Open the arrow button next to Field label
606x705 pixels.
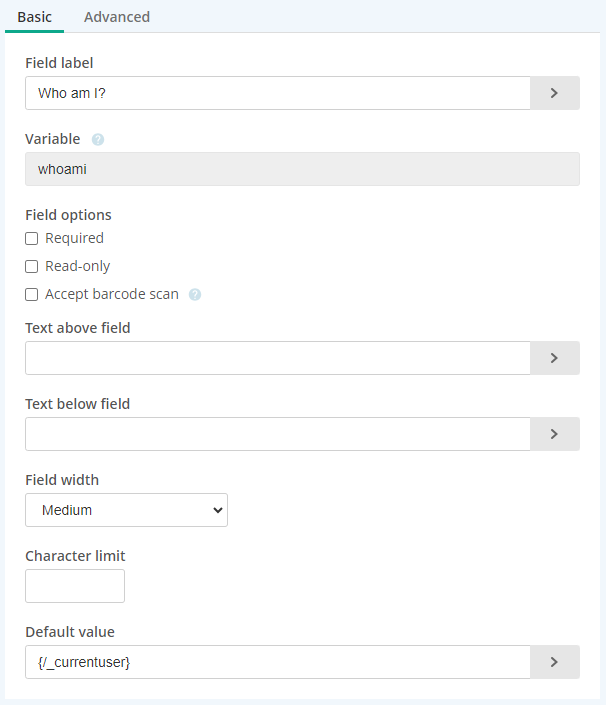[554, 93]
